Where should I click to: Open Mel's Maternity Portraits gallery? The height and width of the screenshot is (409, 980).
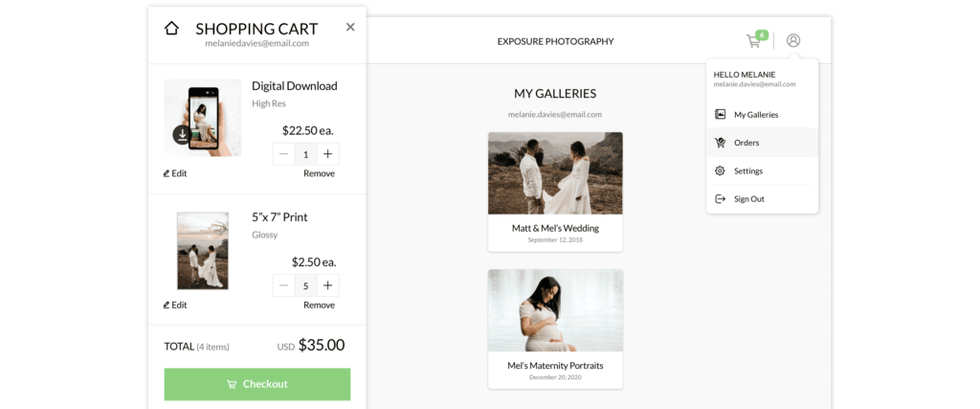[x=555, y=329]
